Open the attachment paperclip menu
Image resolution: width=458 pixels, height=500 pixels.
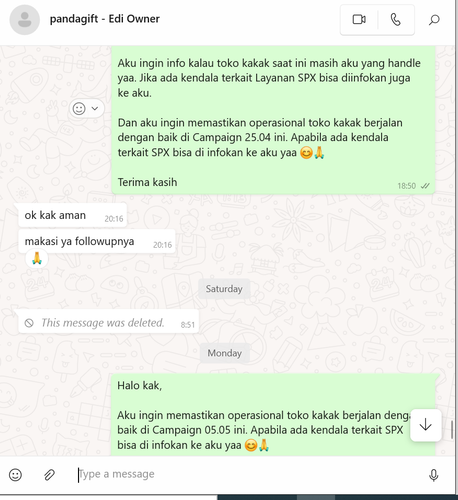[x=49, y=475]
